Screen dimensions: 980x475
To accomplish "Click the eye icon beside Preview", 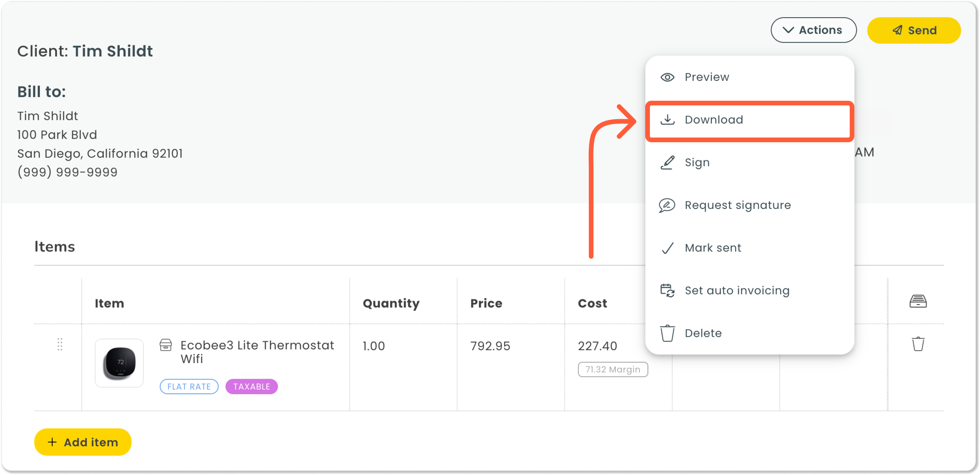I will [667, 77].
